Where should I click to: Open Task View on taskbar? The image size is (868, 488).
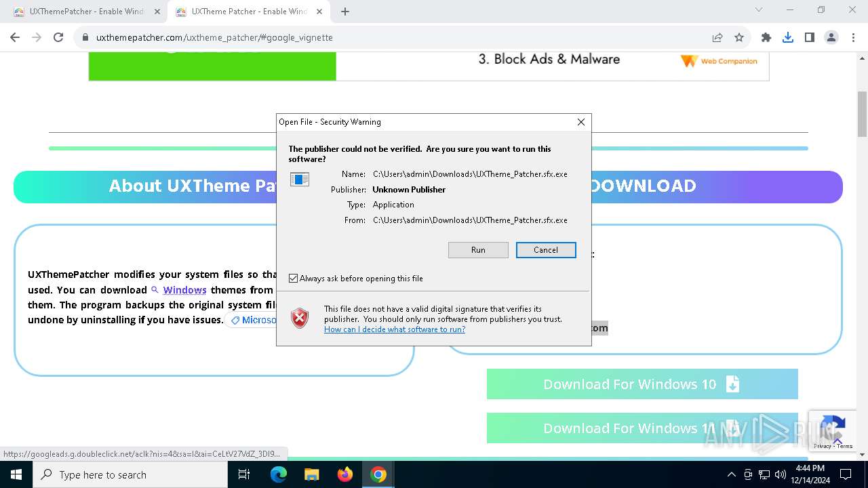[244, 474]
